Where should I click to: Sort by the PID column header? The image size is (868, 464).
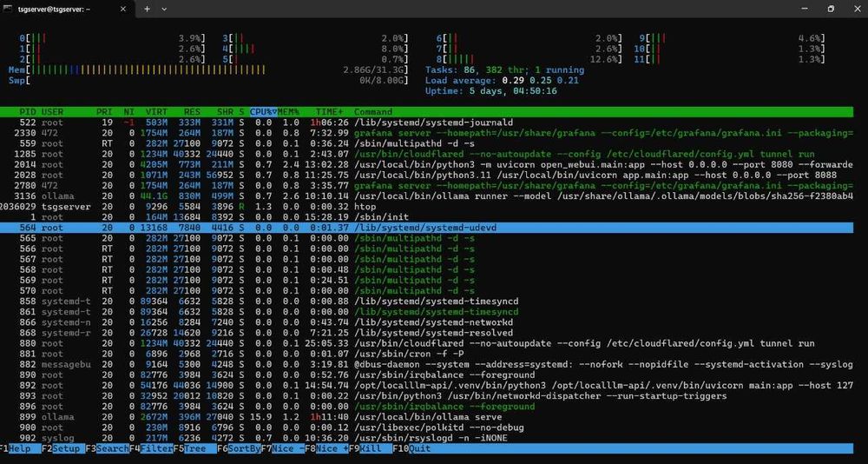coord(28,112)
